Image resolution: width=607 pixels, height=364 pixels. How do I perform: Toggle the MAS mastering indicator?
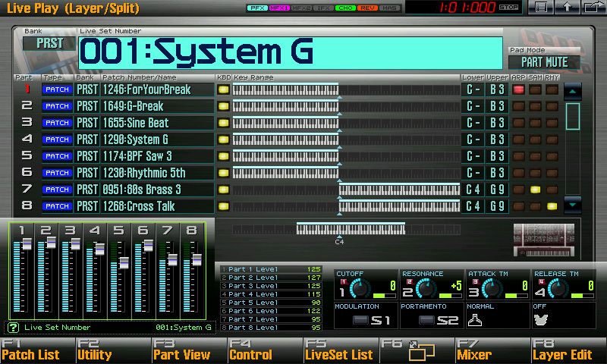click(x=390, y=8)
